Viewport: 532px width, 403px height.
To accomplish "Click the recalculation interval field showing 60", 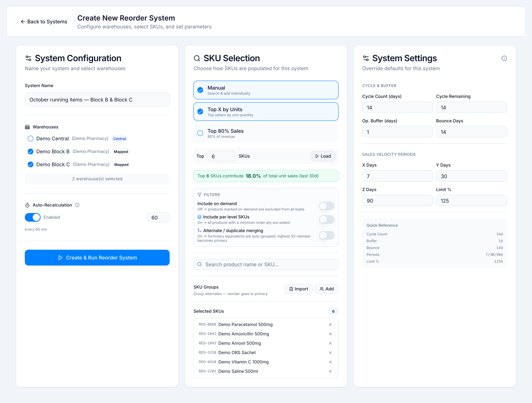I will 158,218.
